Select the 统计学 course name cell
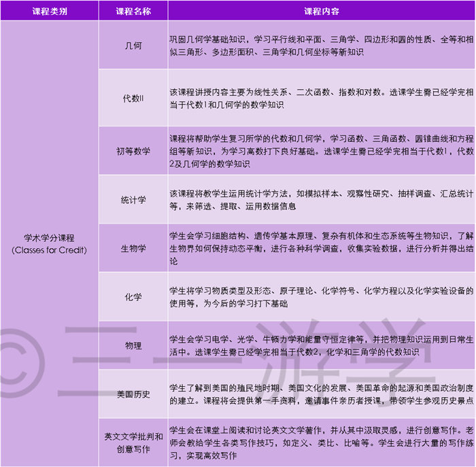This screenshot has width=476, height=467. click(x=133, y=200)
